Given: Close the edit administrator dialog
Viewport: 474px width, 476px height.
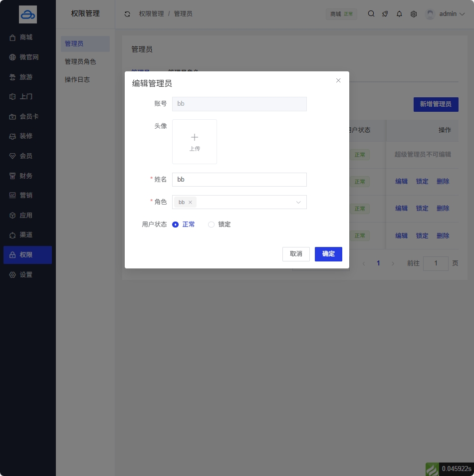Looking at the screenshot, I should tap(338, 80).
